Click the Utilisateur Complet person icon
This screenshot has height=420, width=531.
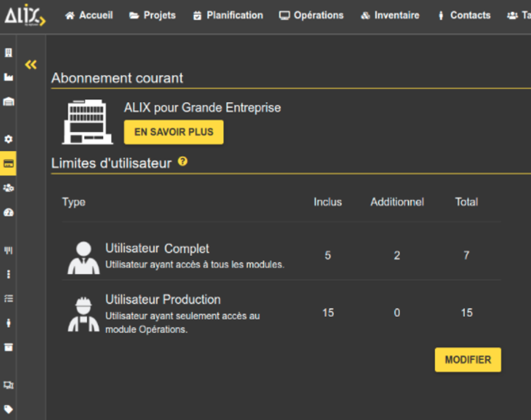point(84,258)
